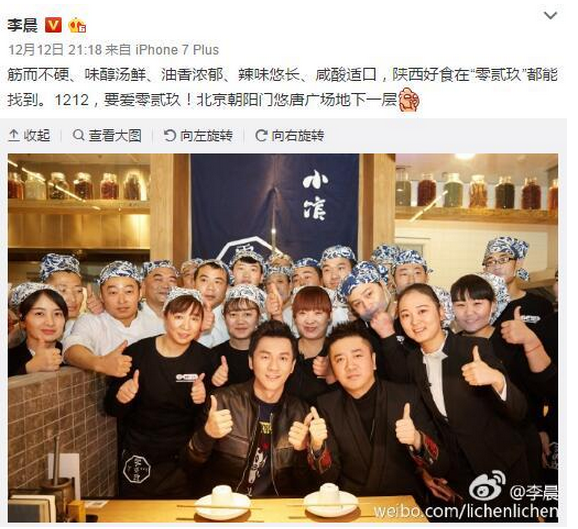Click the orange verified V badge
The height and width of the screenshot is (529, 578).
53,25
